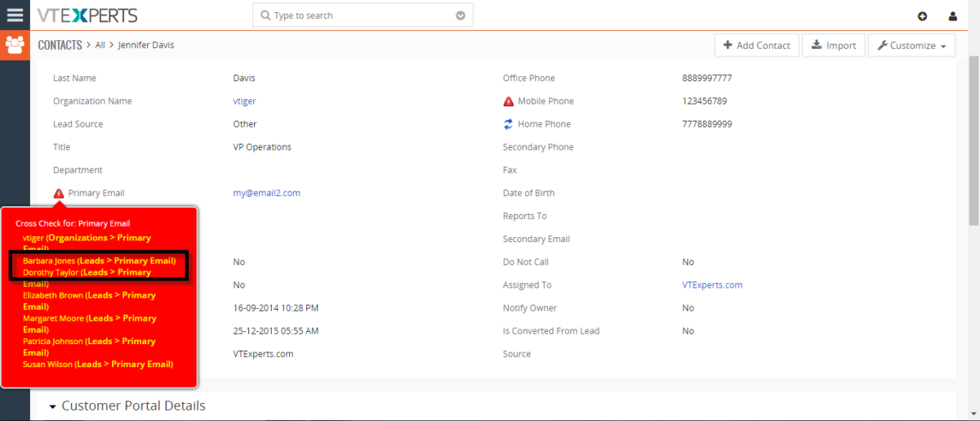Click the Source field label
Screen dimensions: 980x421
pos(517,354)
